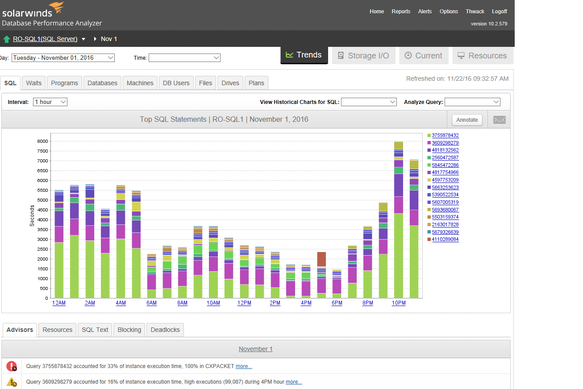583x389 pixels.
Task: Click the magenta swatch for 3609298279
Action: [429, 143]
